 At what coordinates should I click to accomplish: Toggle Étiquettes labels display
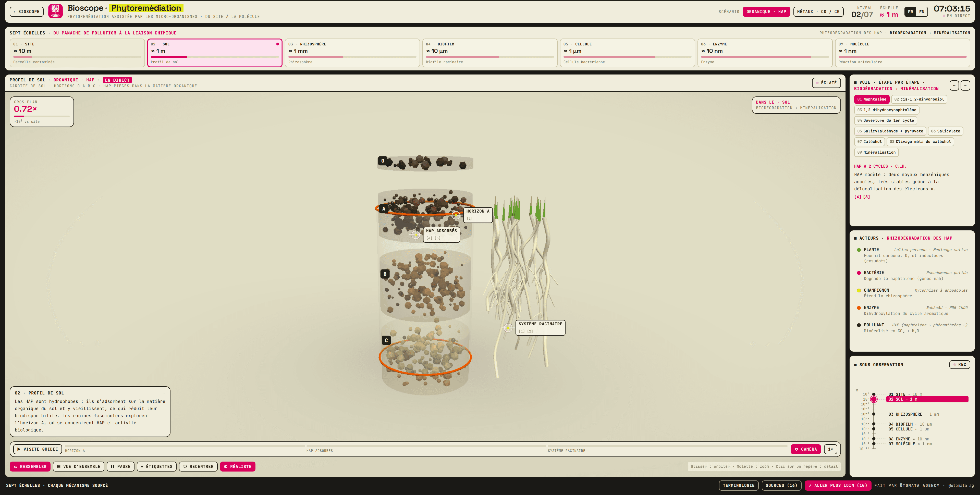tap(156, 466)
